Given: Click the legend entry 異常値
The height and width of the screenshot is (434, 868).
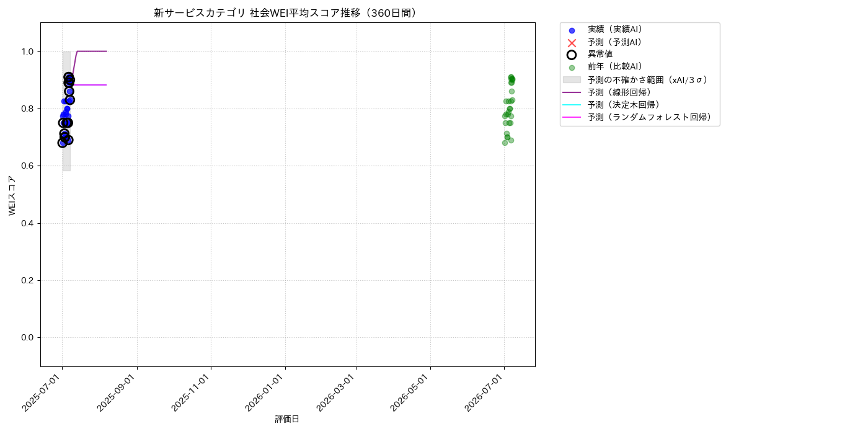Looking at the screenshot, I should point(600,55).
